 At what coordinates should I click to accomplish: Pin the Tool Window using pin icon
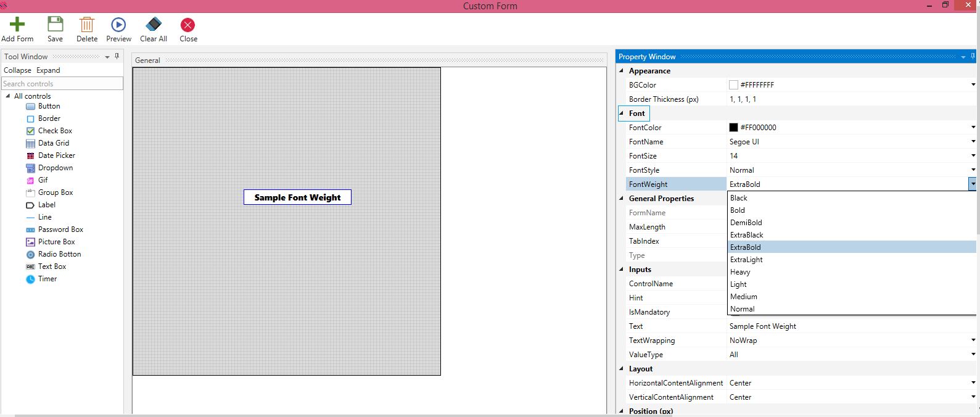[117, 56]
